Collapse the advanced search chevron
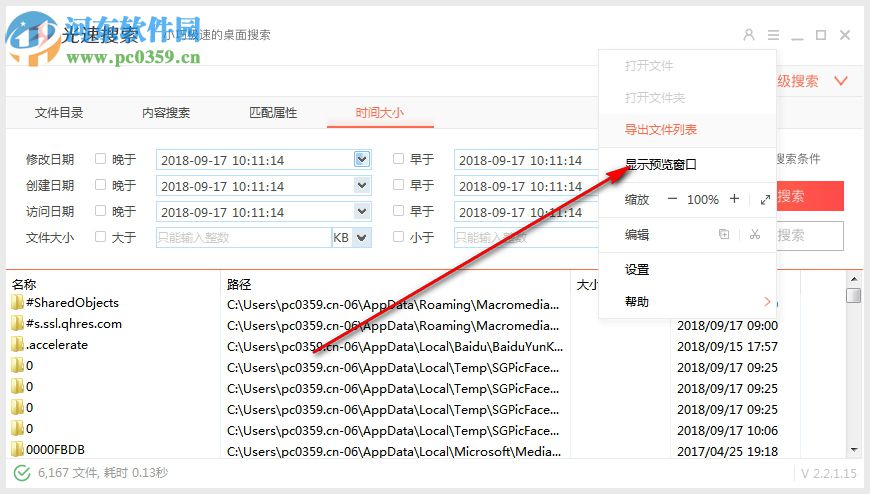870x494 pixels. tap(841, 81)
